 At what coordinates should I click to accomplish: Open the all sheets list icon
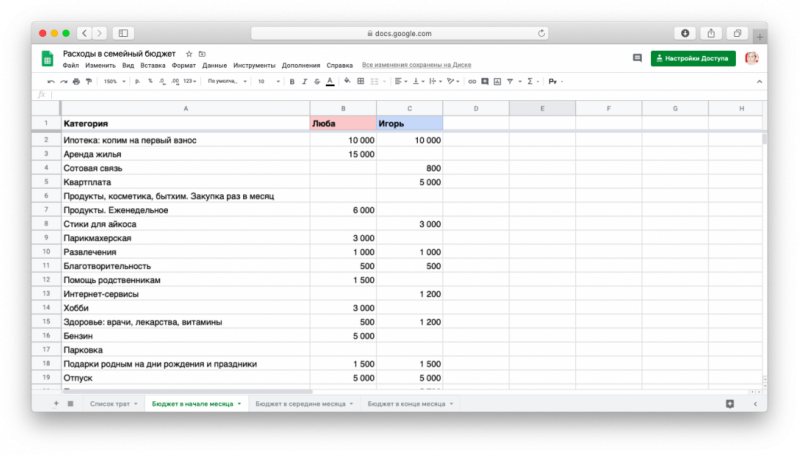pos(70,403)
